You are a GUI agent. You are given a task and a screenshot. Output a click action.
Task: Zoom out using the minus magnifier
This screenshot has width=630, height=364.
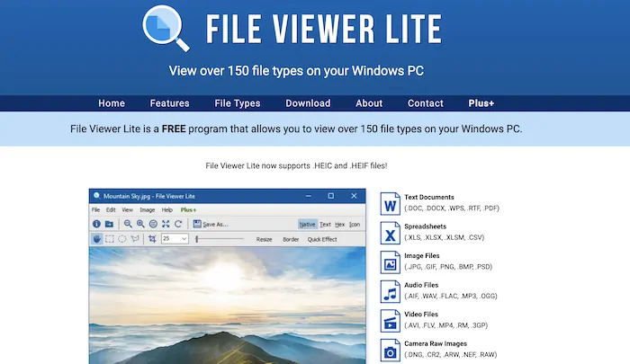(x=128, y=224)
